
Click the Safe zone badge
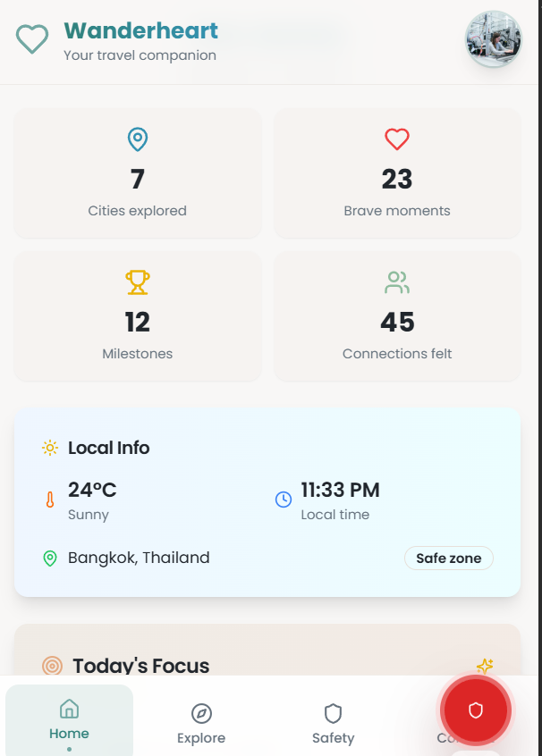click(448, 558)
